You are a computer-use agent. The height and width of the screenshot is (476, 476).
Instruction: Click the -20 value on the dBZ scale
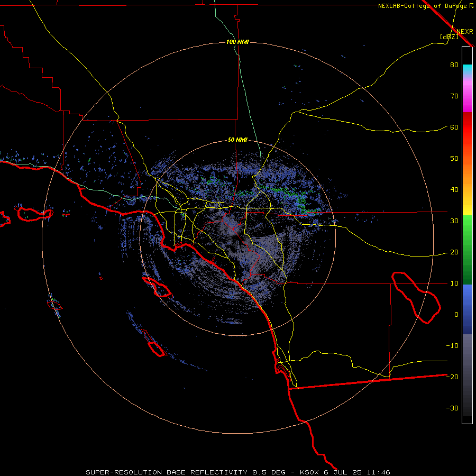(x=452, y=377)
